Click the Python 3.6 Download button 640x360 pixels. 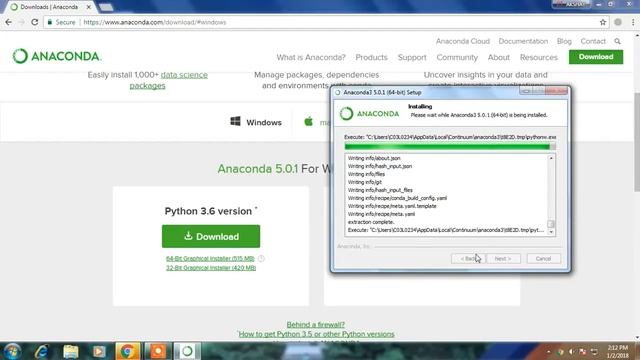[211, 236]
